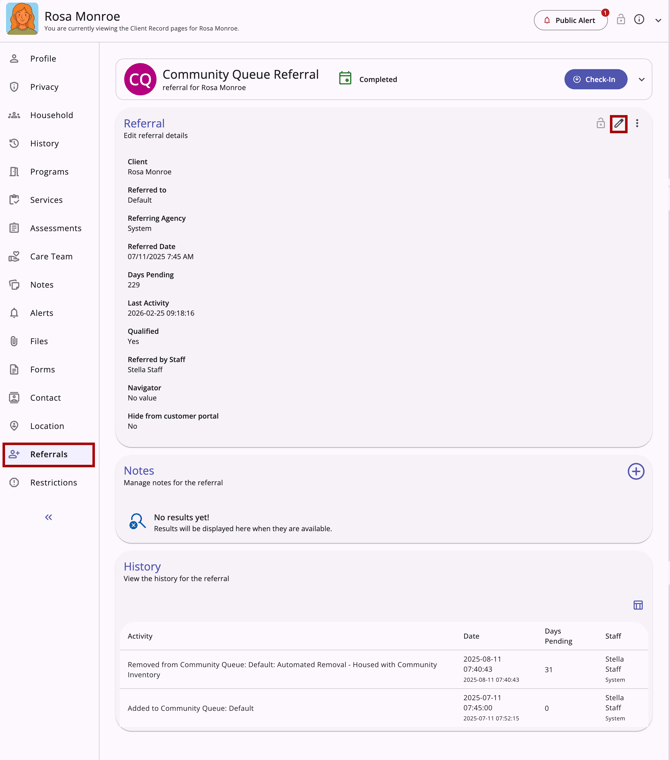670x760 pixels.
Task: Collapse the left sidebar navigation
Action: 48,517
